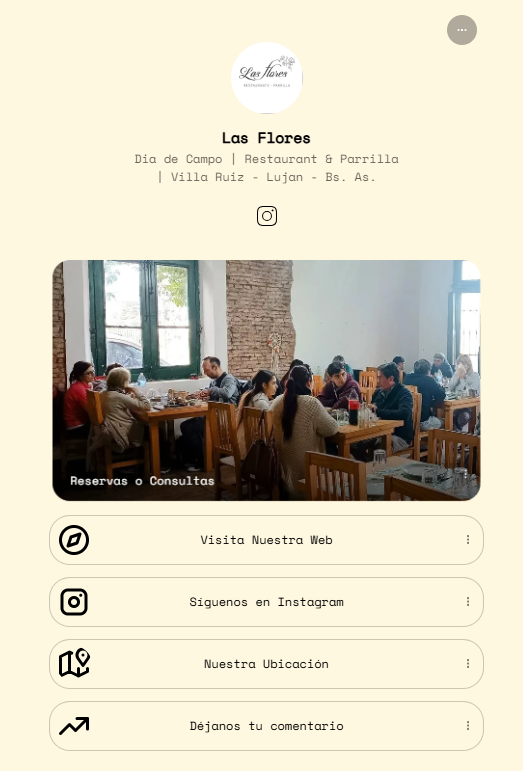Show more options for Déjanos tu comentario
Viewport: 523px width, 771px height.
(x=467, y=726)
